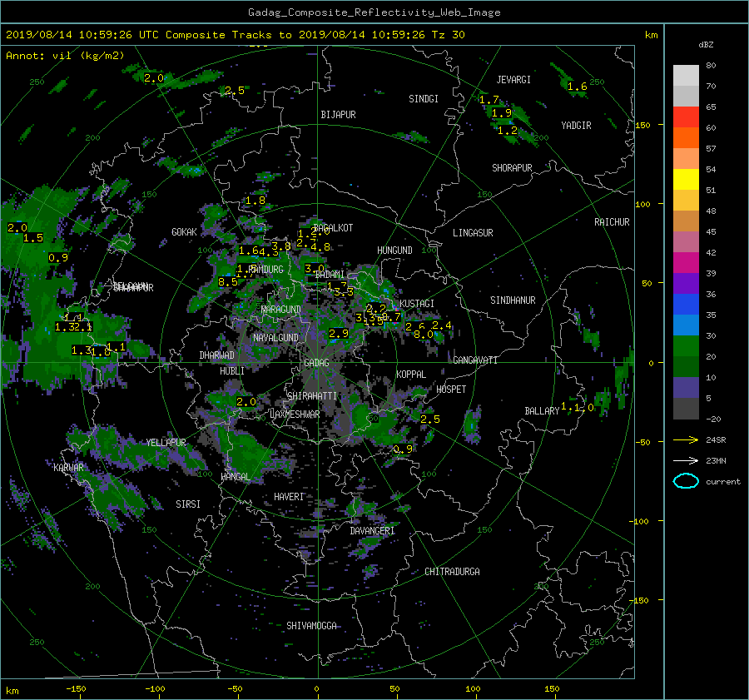Click the JEVARGI city label
749x700 pixels.
click(x=513, y=80)
